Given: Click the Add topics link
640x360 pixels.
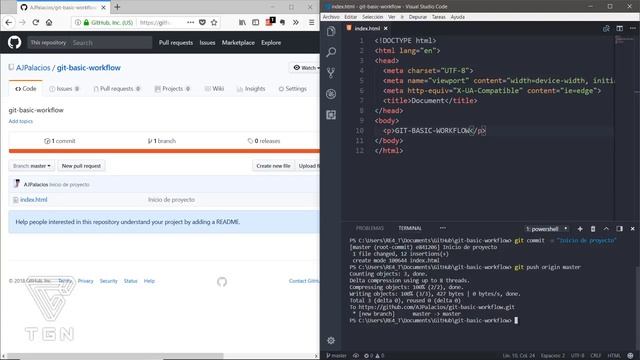Looking at the screenshot, I should click(20, 121).
